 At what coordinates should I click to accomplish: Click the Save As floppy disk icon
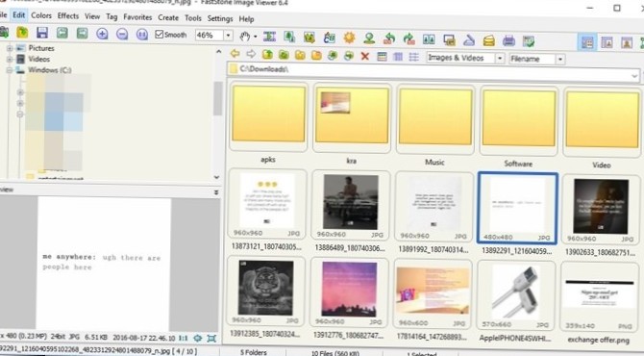(x=42, y=33)
